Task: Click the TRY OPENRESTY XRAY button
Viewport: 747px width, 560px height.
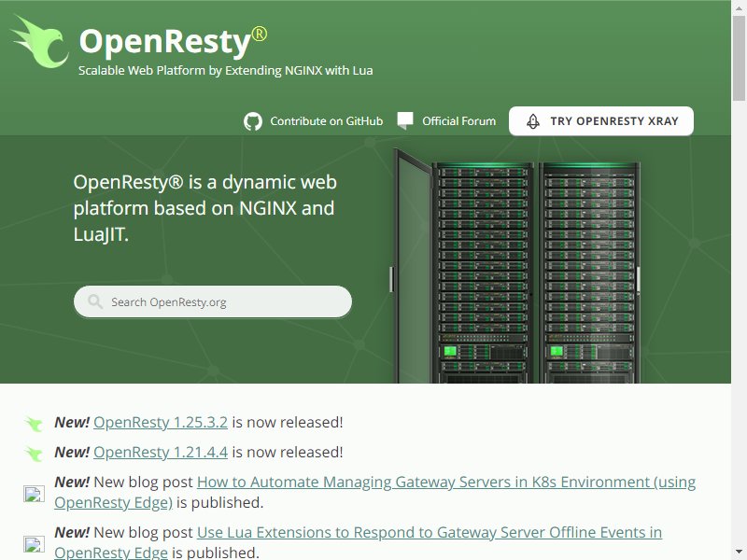Action: [601, 121]
